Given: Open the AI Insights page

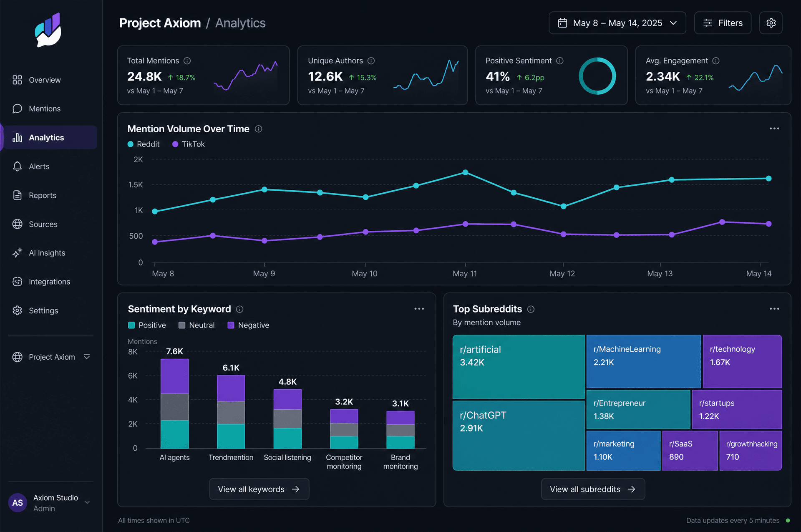Looking at the screenshot, I should pos(50,252).
